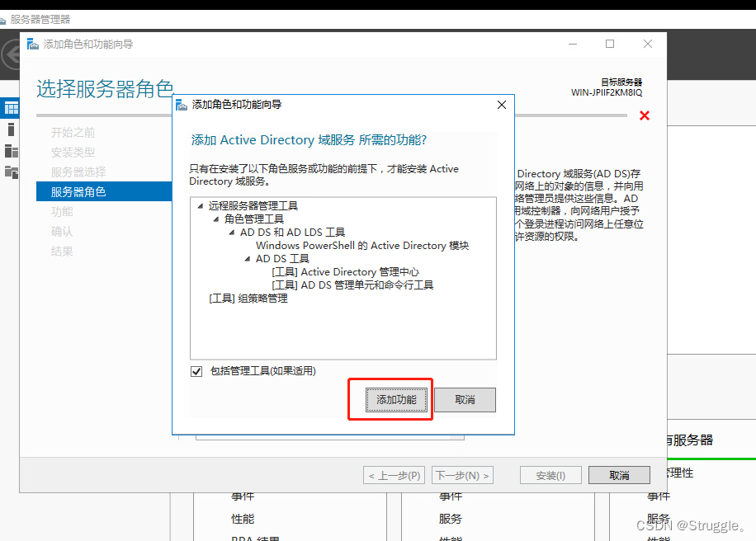Screen dimensions: 756x541
Task: Collapse the AD DS 和 AD LDS 工具 node
Action: click(x=232, y=233)
